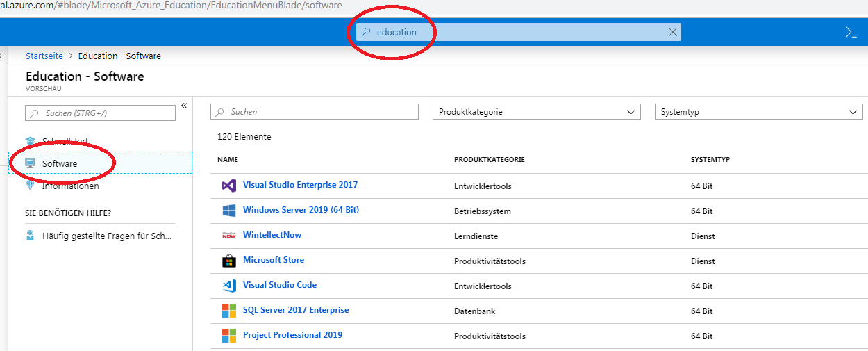Click the Microsoft Store bag icon
This screenshot has height=351, width=868.
click(x=229, y=261)
